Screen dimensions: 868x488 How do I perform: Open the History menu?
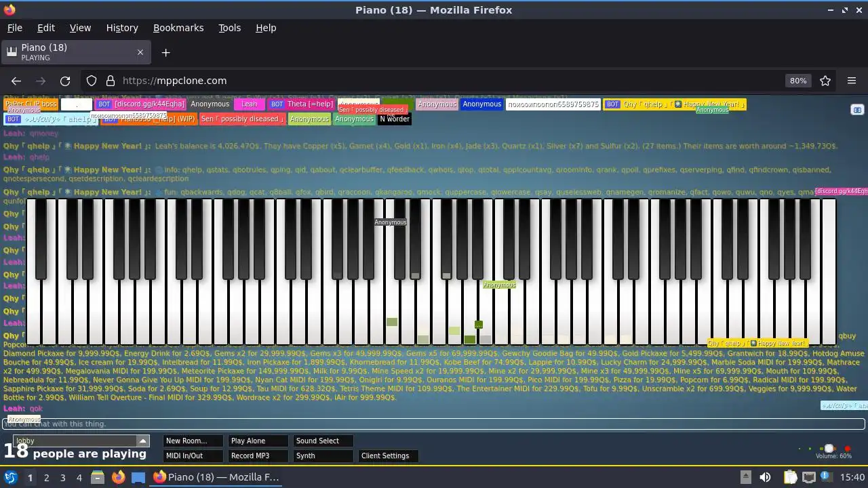[122, 28]
